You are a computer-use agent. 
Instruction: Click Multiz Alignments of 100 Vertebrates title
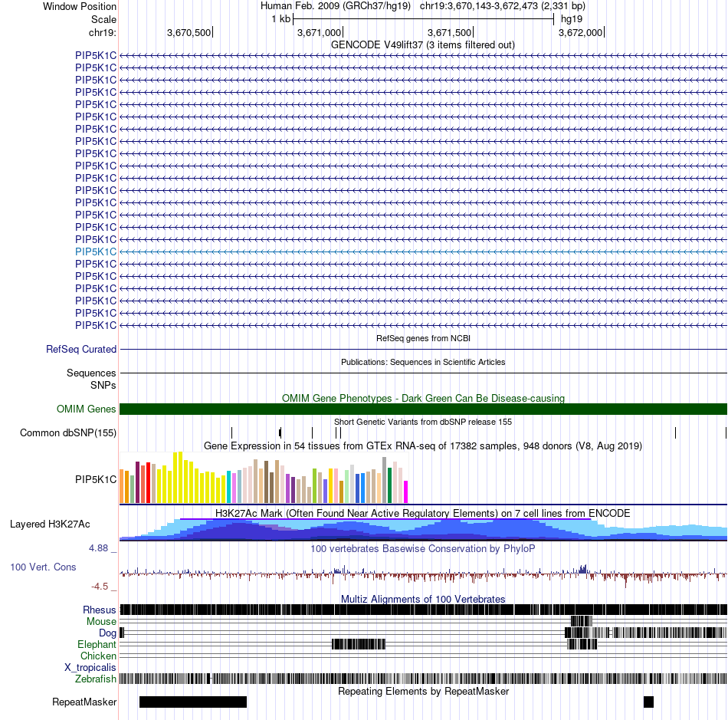coord(423,599)
